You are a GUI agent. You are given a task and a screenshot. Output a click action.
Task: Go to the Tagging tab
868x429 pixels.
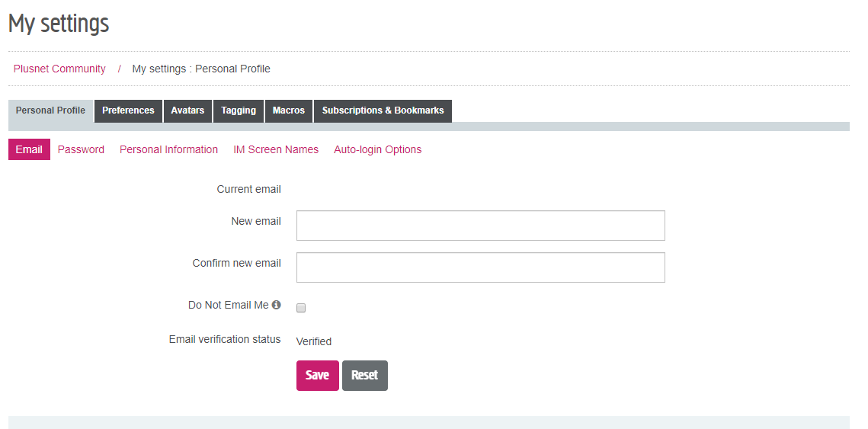tap(239, 110)
